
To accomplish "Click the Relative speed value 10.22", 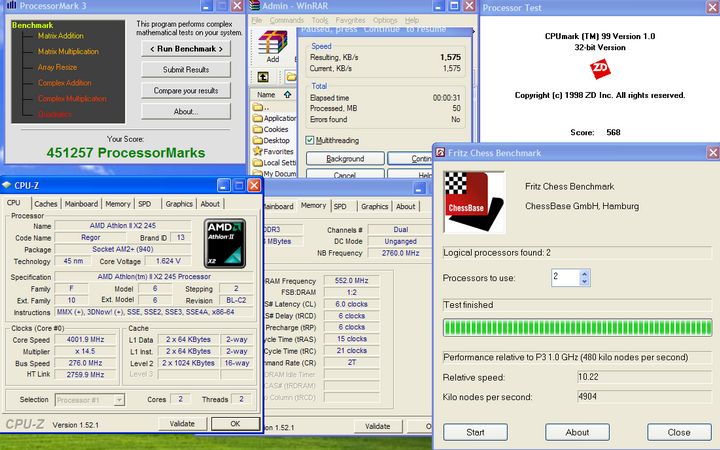I will coord(644,377).
